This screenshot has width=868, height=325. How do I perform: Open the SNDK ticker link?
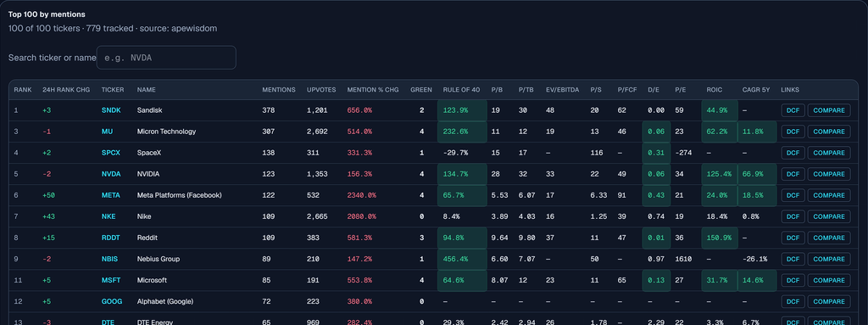pyautogui.click(x=111, y=110)
